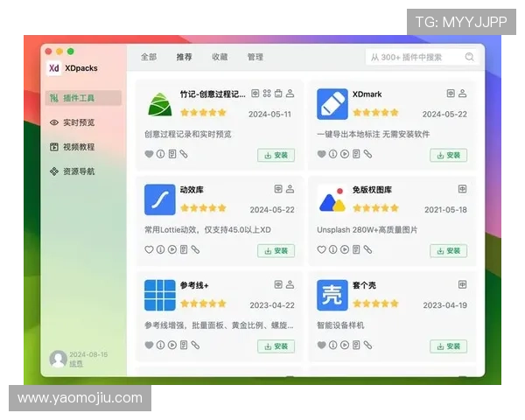Install the 参考线+ plugin
The image size is (525, 420).
click(276, 346)
